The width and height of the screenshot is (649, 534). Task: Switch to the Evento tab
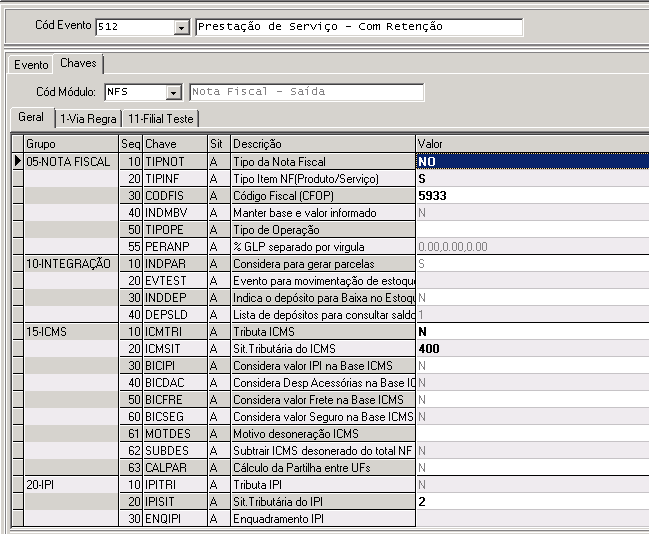[30, 65]
